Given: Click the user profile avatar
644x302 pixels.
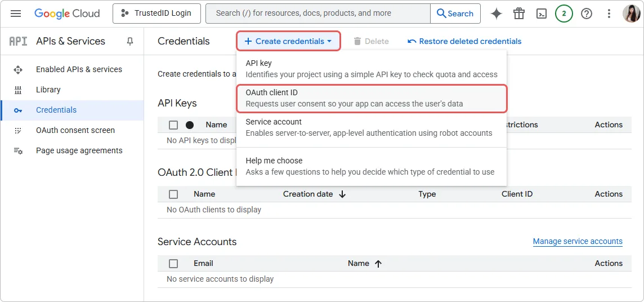Looking at the screenshot, I should (630, 14).
